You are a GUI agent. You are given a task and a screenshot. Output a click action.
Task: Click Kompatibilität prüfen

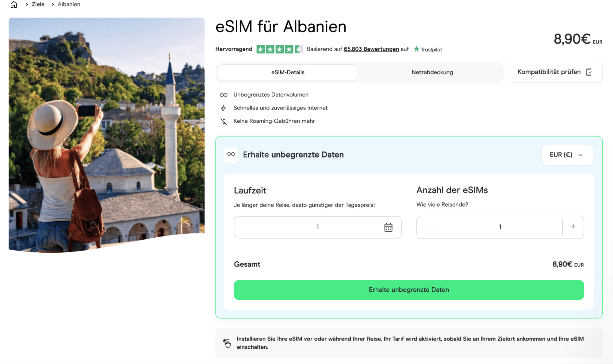[549, 72]
